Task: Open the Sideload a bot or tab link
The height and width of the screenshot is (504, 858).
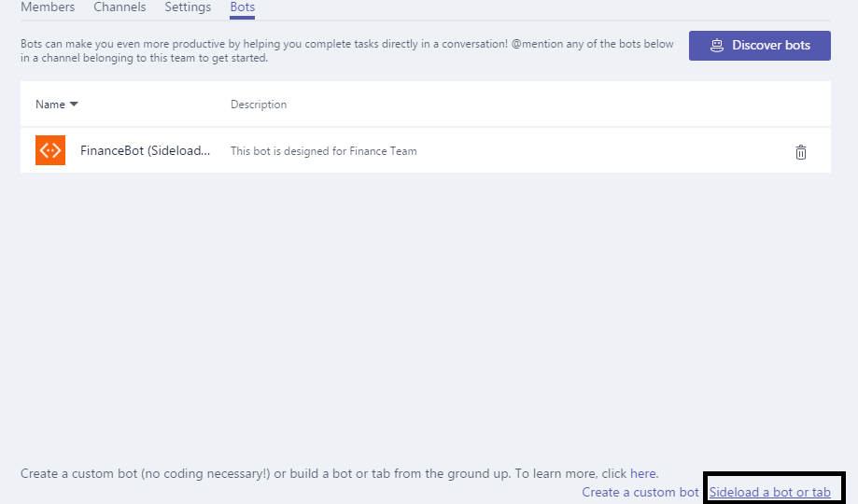Action: pyautogui.click(x=770, y=492)
